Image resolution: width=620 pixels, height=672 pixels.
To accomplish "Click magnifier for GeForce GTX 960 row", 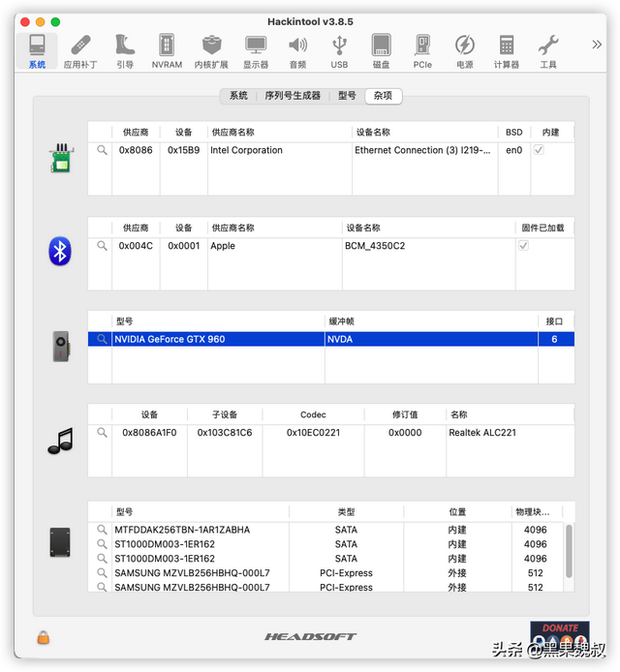I will pyautogui.click(x=102, y=339).
